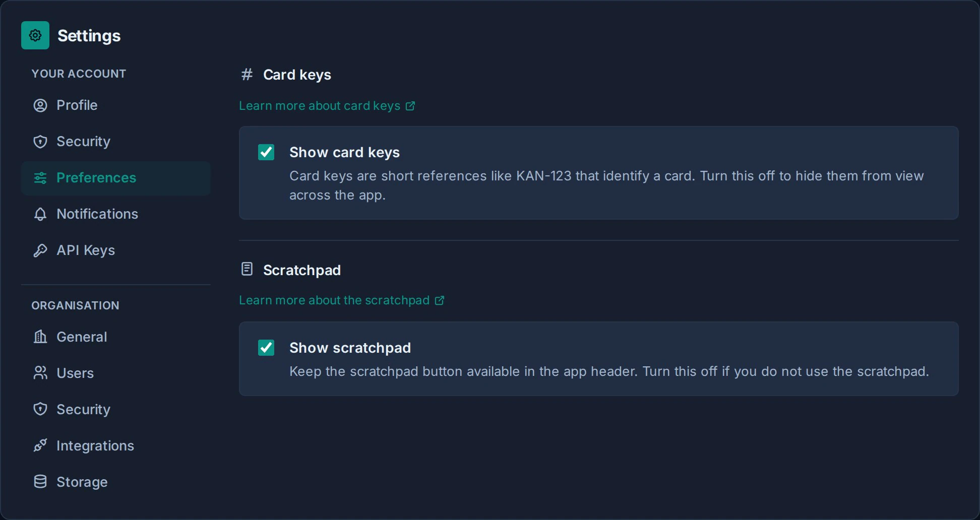Open Learn more about the scratchpad link

[341, 300]
